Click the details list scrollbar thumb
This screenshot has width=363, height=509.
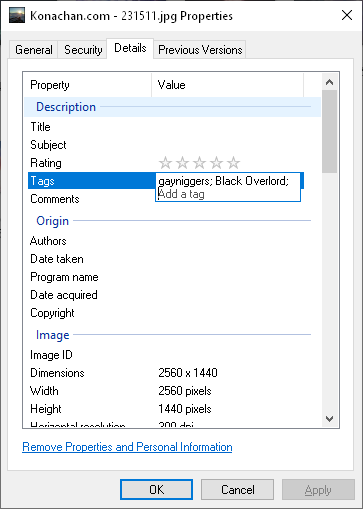tap(330, 131)
